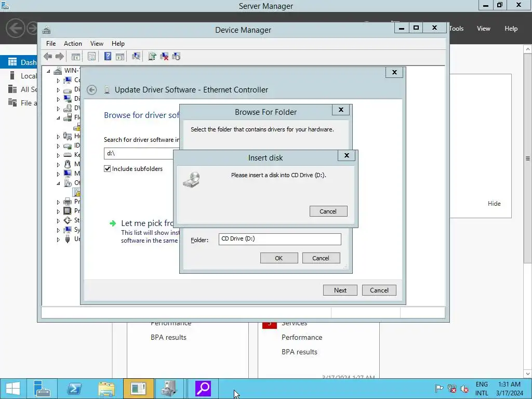Select the Processors chip icon in tree
The width and height of the screenshot is (532, 399).
coord(68,211)
